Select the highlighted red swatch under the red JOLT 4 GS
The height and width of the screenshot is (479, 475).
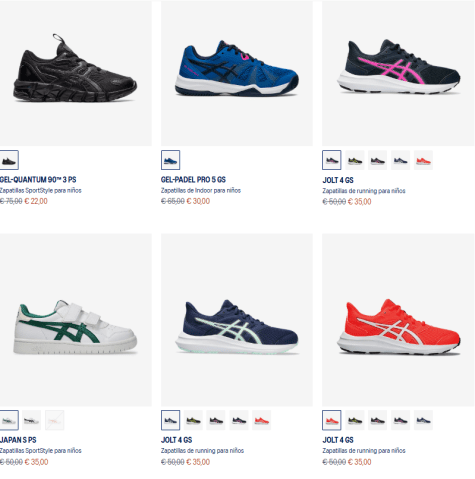point(332,420)
